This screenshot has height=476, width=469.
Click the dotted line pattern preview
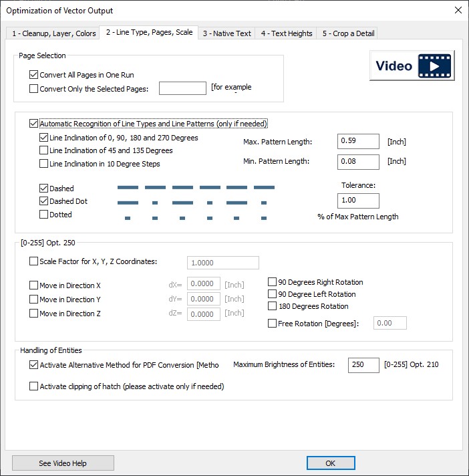196,218
